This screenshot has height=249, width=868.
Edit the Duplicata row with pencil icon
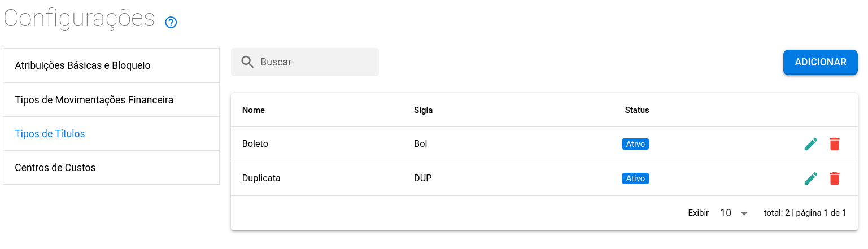click(x=810, y=178)
